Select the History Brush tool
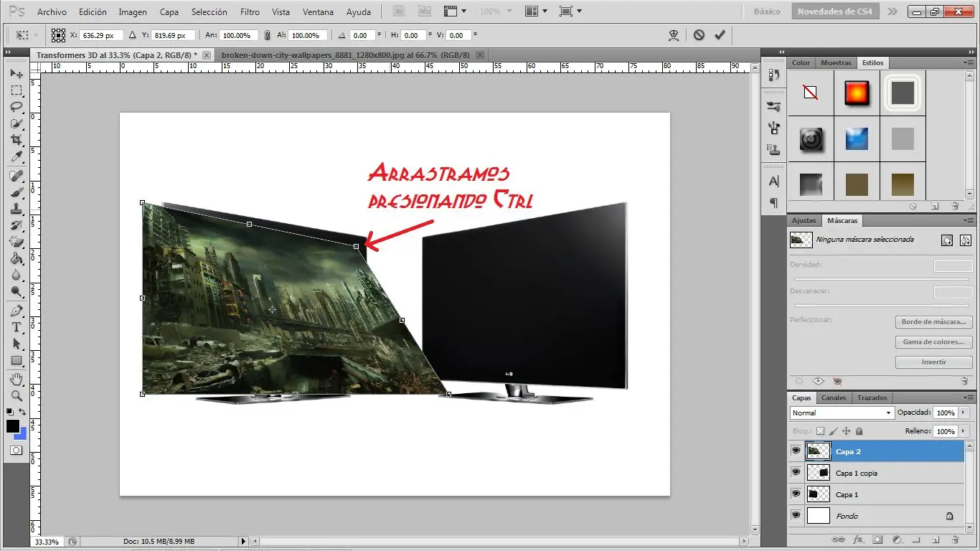 [16, 225]
